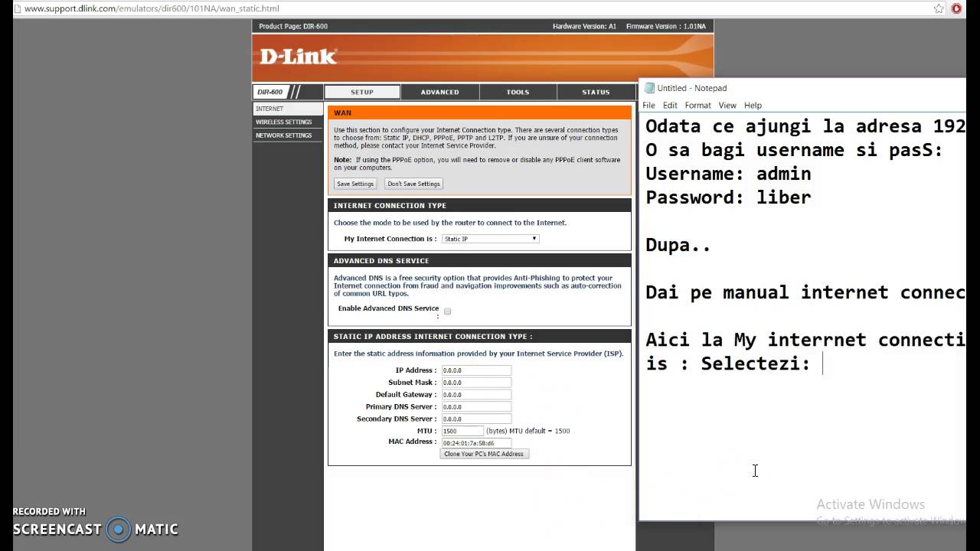980x551 pixels.
Task: Click the Primary DNS Server field
Action: pos(476,407)
